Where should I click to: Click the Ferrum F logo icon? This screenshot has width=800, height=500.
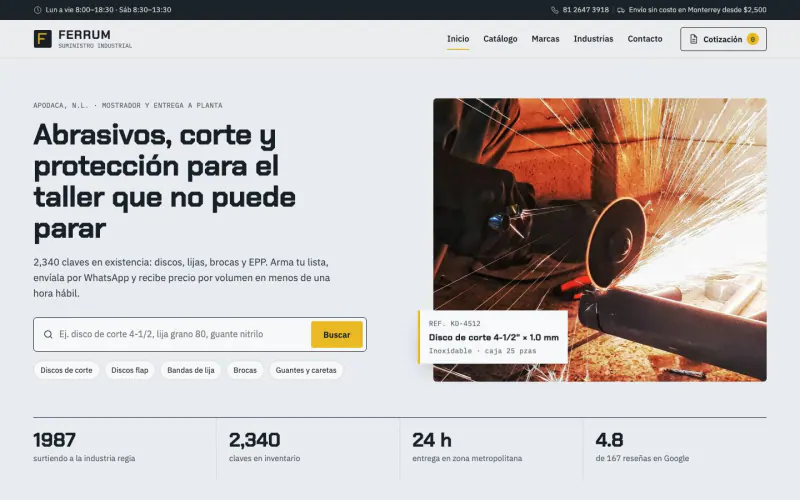[x=43, y=39]
